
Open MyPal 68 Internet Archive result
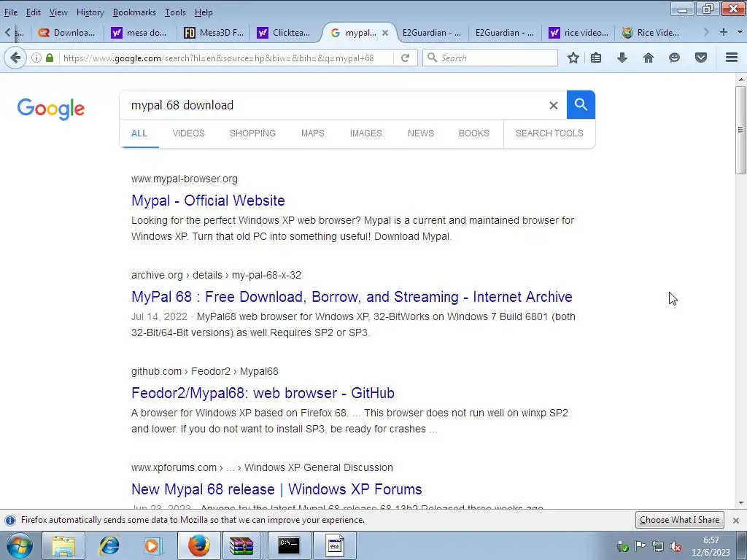tap(352, 297)
